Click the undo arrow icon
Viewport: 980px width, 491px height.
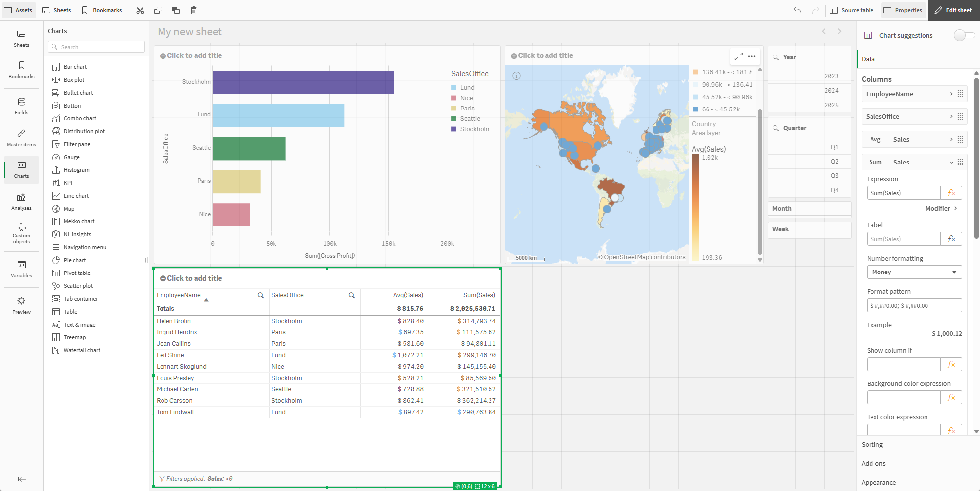797,10
